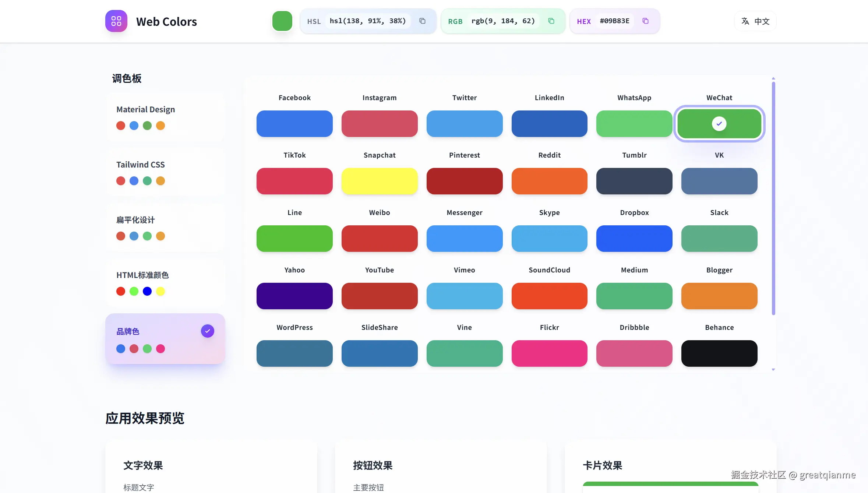Viewport: 868px width, 493px height.
Task: Click the scrollbar down arrow
Action: click(773, 369)
